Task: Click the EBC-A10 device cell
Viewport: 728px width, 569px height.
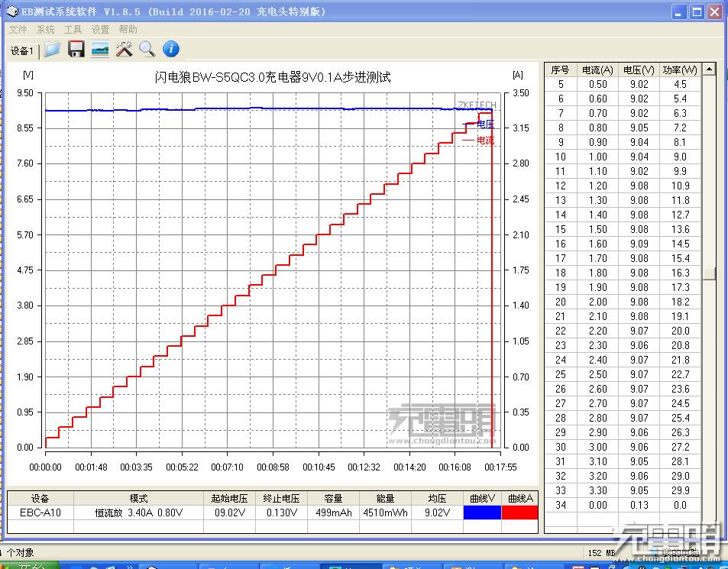Action: (x=40, y=512)
